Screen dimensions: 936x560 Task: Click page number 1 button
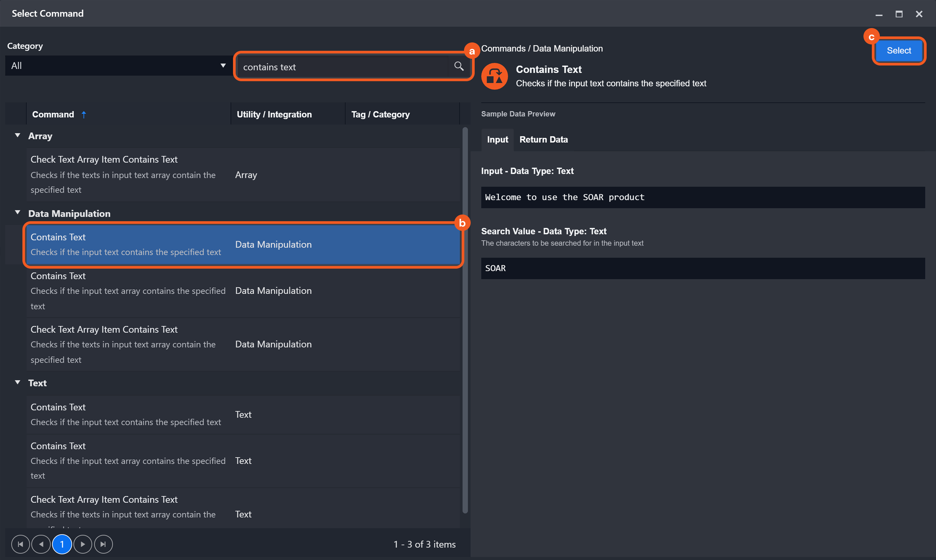[62, 544]
